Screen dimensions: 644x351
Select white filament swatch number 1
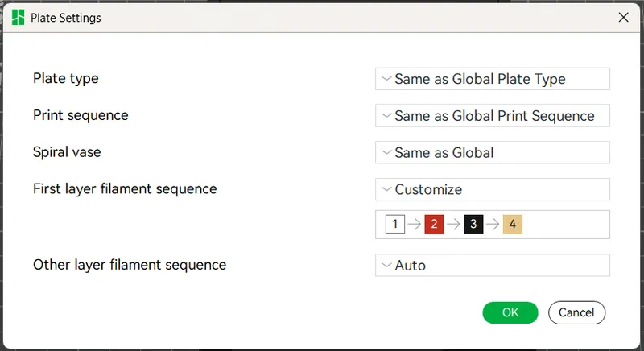[395, 224]
